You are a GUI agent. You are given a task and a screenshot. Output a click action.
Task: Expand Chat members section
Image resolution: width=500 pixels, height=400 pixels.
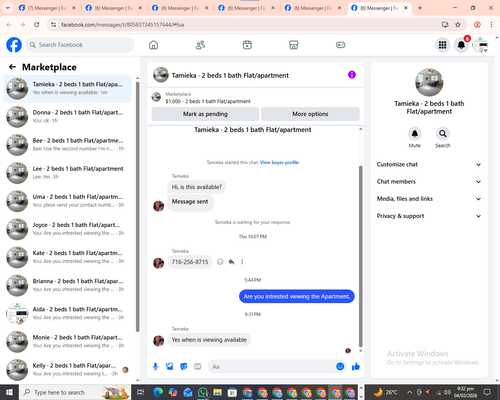(x=429, y=182)
